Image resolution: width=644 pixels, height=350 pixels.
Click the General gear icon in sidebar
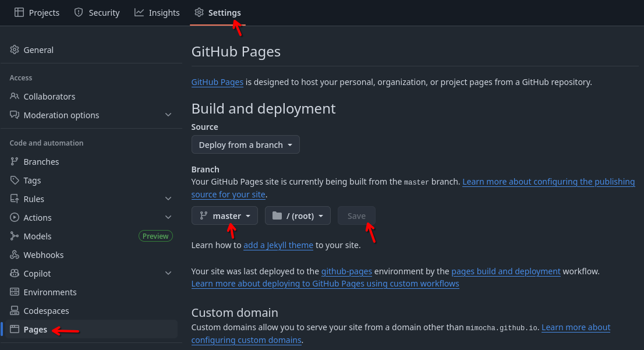point(15,50)
